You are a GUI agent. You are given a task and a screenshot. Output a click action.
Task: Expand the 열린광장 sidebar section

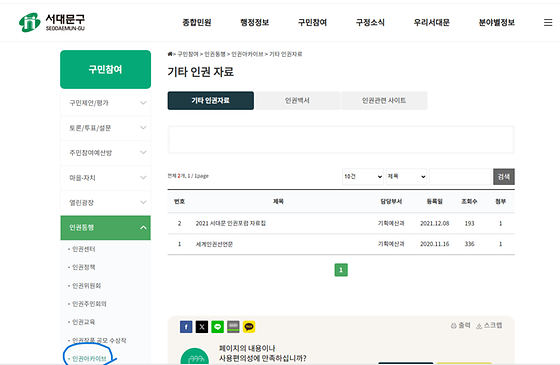105,202
